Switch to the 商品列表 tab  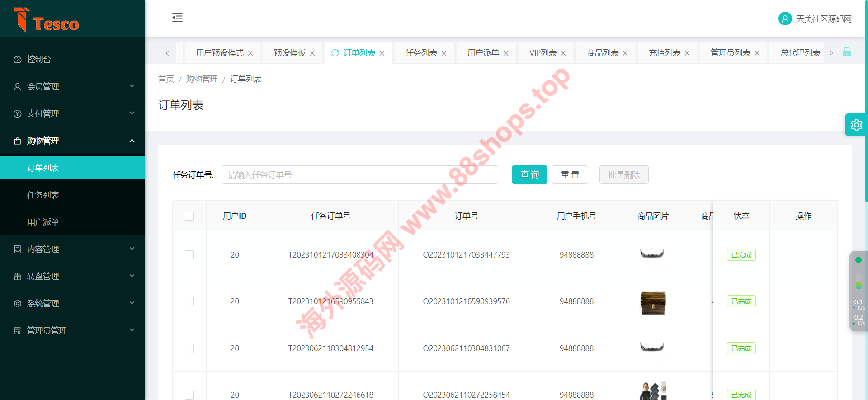(x=602, y=53)
